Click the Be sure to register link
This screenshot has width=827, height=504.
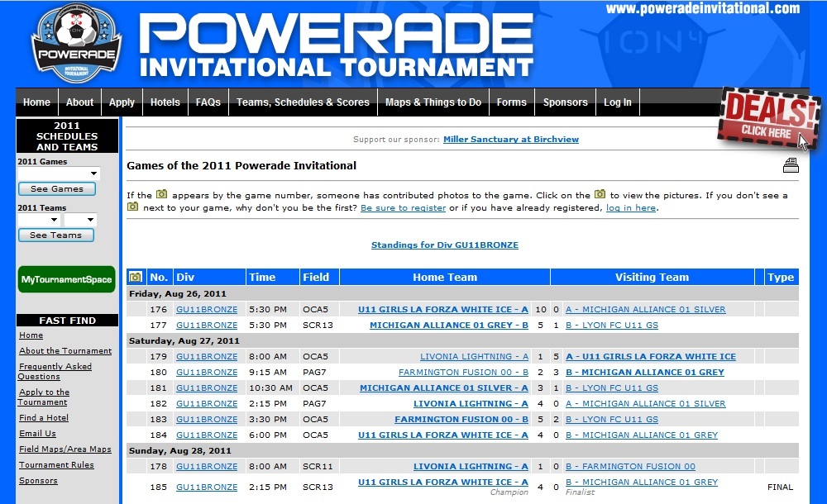[x=403, y=207]
